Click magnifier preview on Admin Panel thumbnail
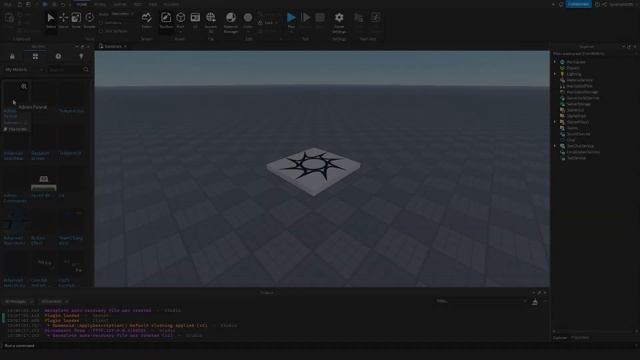Image resolution: width=640 pixels, height=360 pixels. coord(24,86)
